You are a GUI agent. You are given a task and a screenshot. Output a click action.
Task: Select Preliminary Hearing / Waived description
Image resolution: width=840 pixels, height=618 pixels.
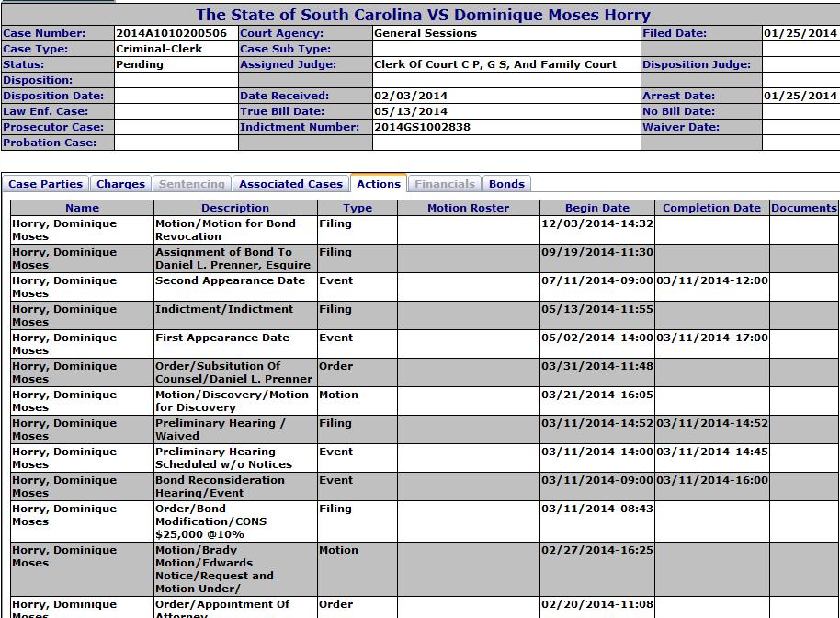click(221, 429)
